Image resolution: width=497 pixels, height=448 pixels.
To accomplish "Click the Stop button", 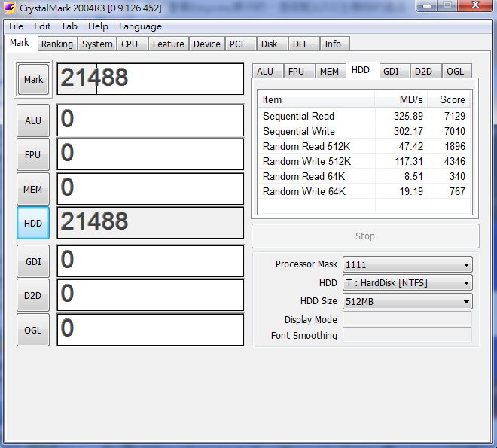I will [x=365, y=236].
